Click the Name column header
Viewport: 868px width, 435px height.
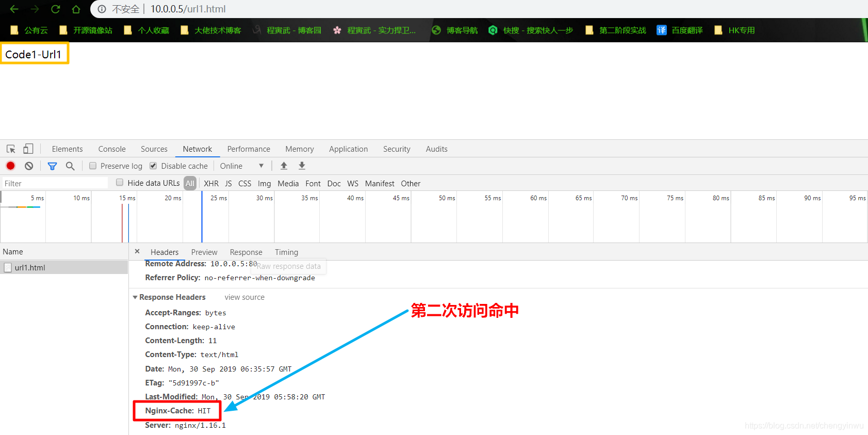point(64,252)
